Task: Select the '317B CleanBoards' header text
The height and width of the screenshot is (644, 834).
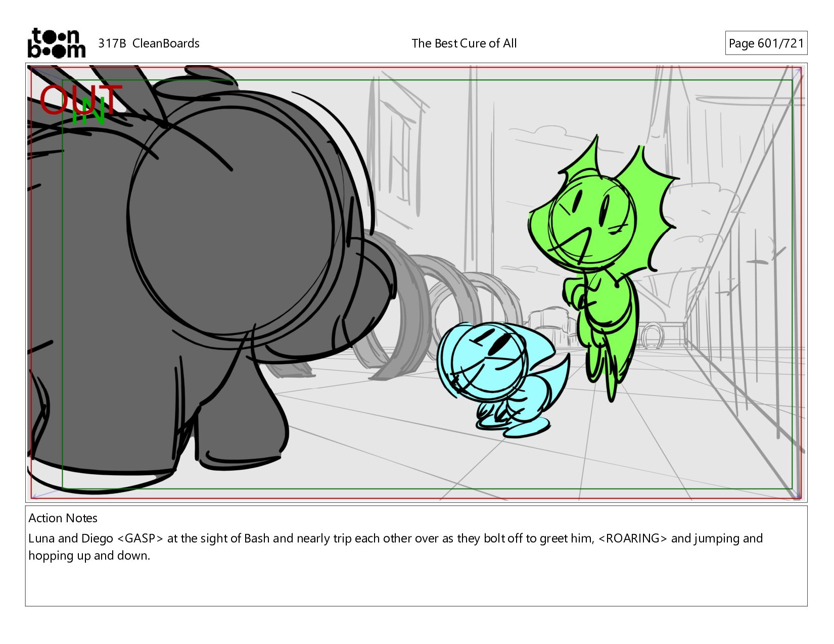Action: (x=149, y=43)
